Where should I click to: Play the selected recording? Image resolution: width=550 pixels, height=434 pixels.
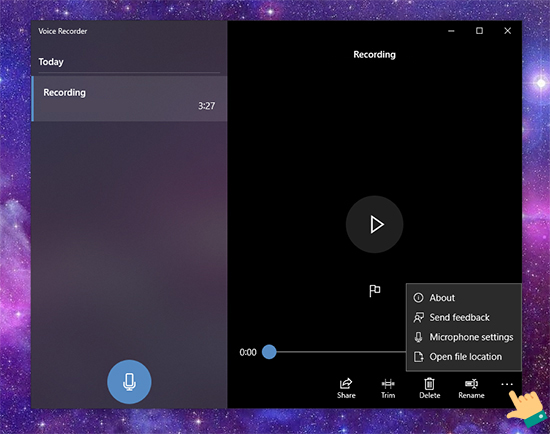[x=374, y=224]
